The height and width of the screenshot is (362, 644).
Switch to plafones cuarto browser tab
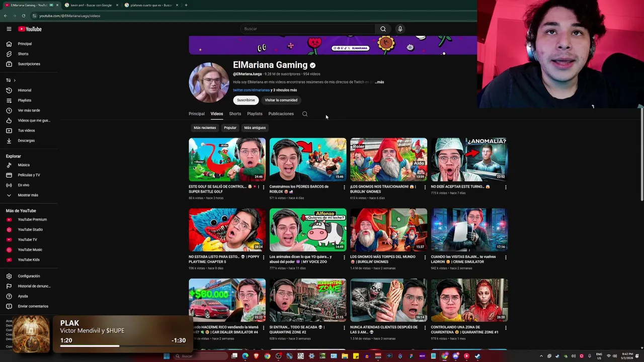coord(150,5)
